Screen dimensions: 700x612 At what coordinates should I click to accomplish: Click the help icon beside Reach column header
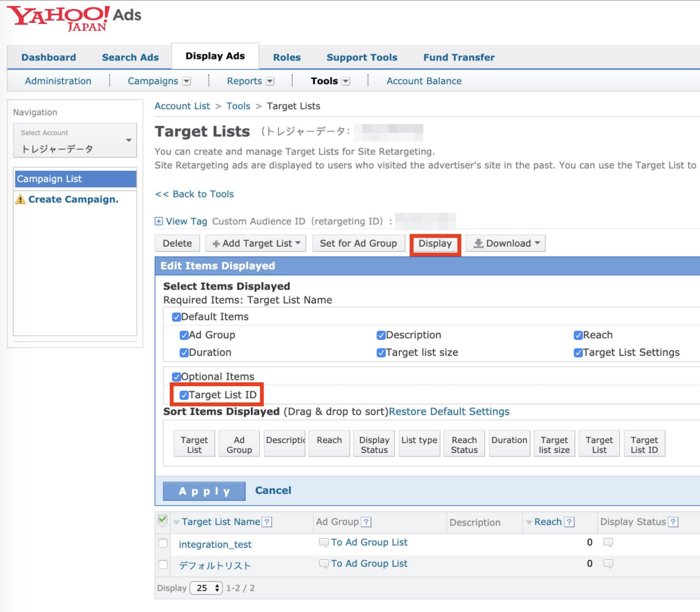tap(569, 522)
